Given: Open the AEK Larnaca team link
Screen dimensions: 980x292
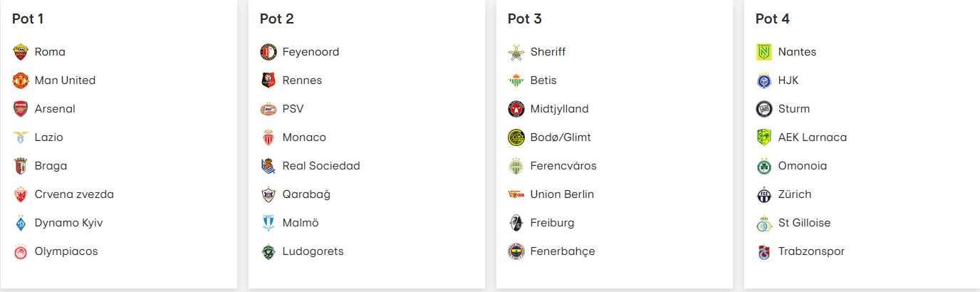Looking at the screenshot, I should [x=812, y=137].
